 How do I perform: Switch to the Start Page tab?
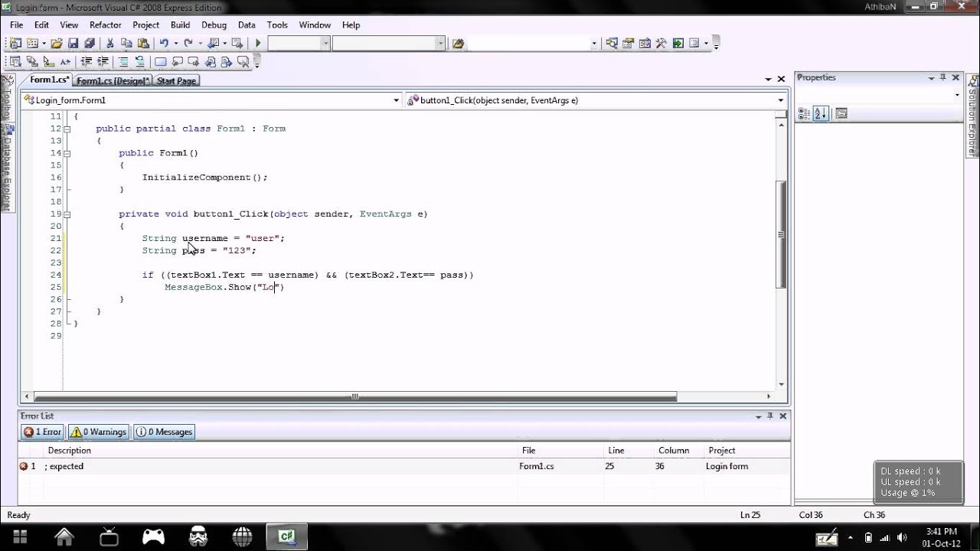(176, 80)
